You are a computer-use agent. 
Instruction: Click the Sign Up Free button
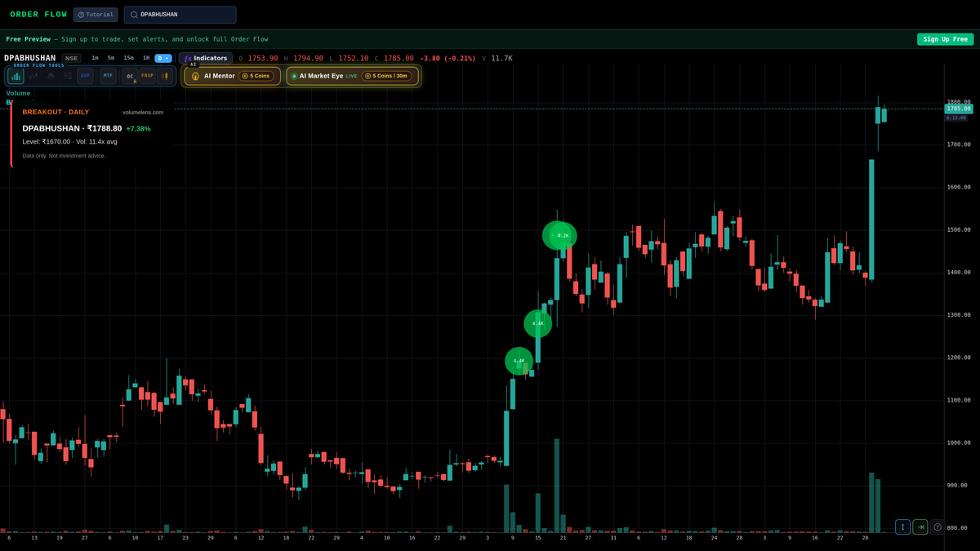point(945,39)
